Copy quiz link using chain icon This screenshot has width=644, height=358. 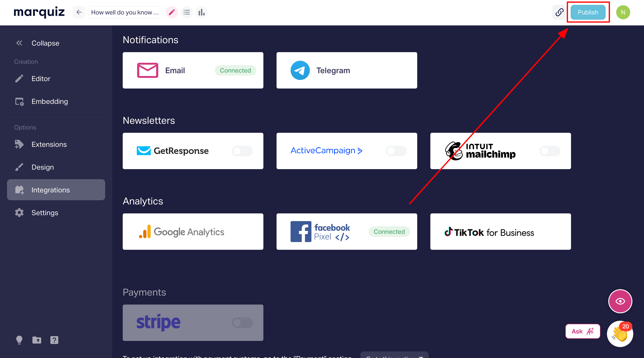pyautogui.click(x=559, y=12)
